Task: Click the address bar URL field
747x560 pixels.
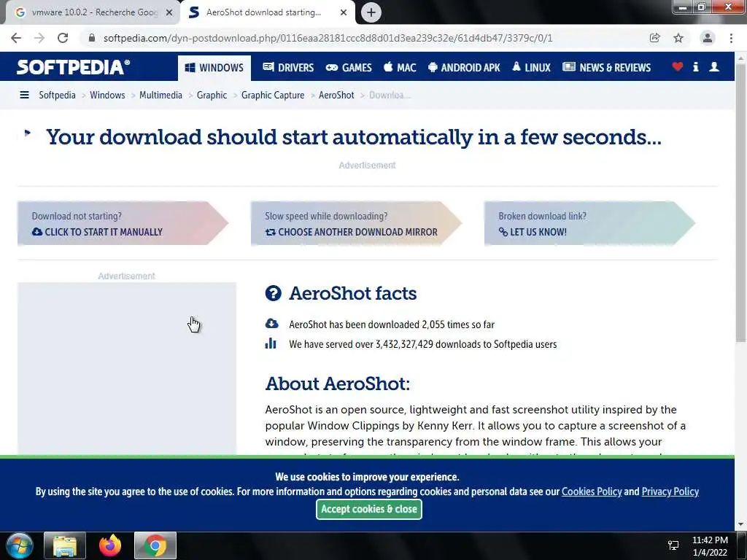Action: pyautogui.click(x=328, y=38)
